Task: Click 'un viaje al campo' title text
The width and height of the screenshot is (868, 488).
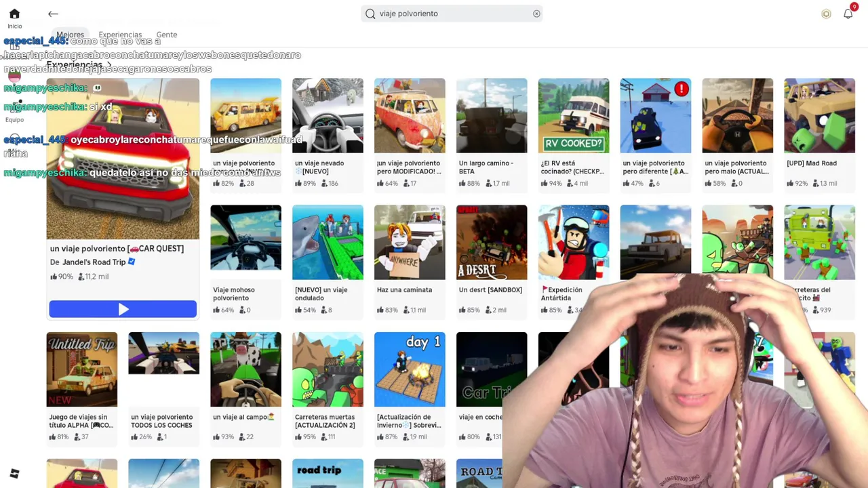Action: 243,418
